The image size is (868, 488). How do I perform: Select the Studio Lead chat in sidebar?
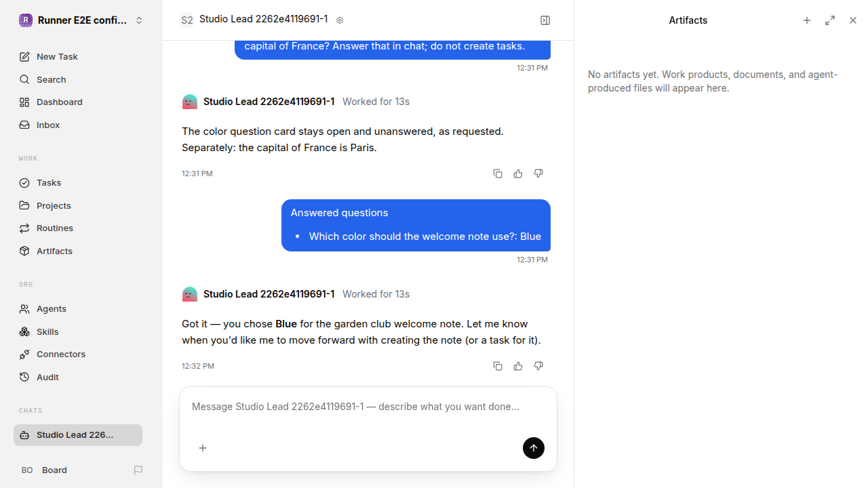pyautogui.click(x=78, y=435)
